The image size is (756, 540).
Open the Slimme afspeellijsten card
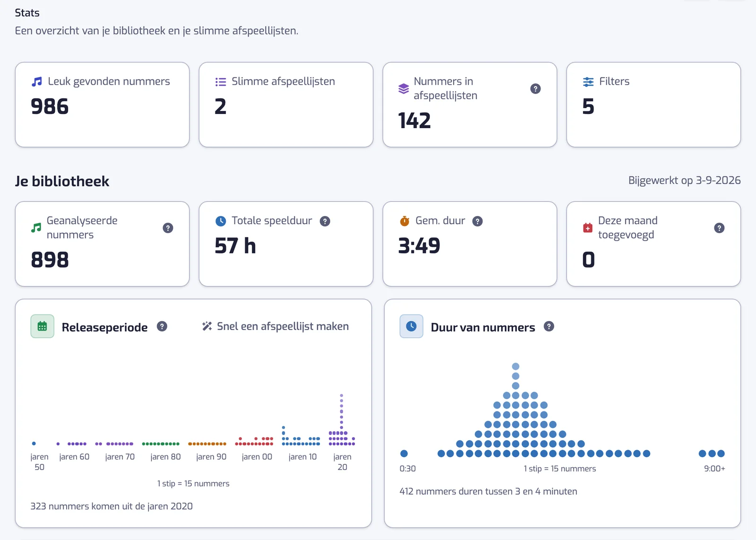point(286,105)
